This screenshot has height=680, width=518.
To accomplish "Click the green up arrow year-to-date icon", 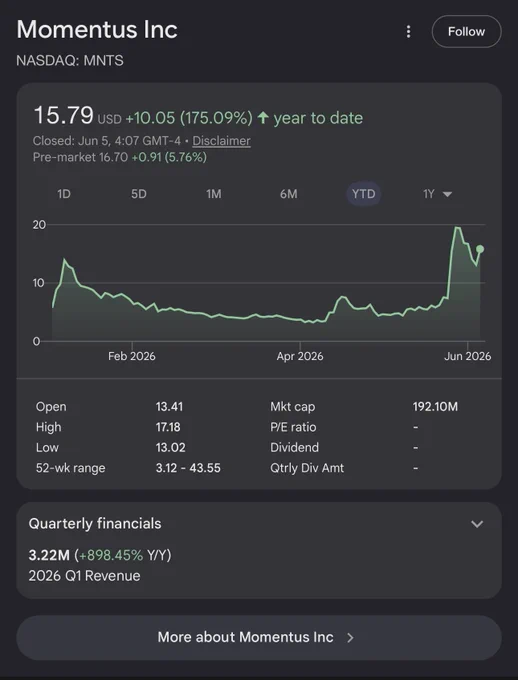I will (263, 118).
